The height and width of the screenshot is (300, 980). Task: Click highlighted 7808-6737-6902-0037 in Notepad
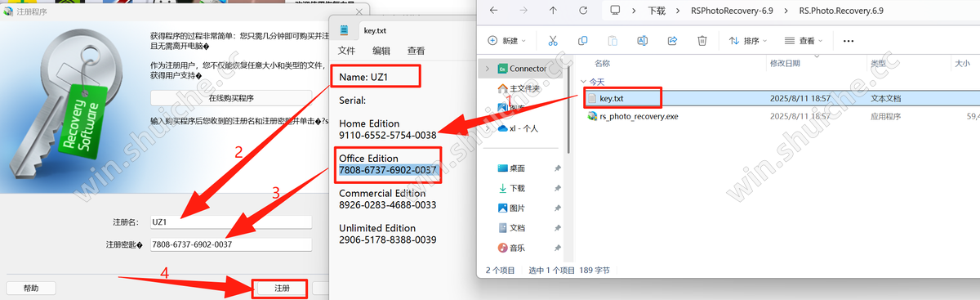[x=388, y=169]
